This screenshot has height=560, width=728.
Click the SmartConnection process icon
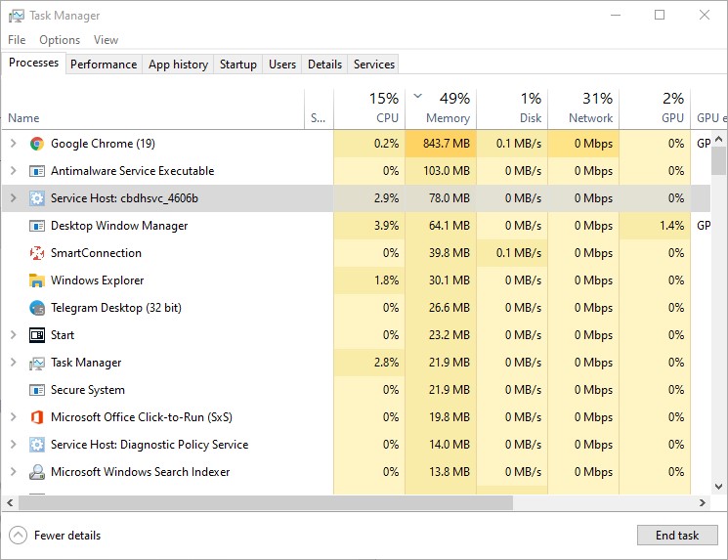37,253
